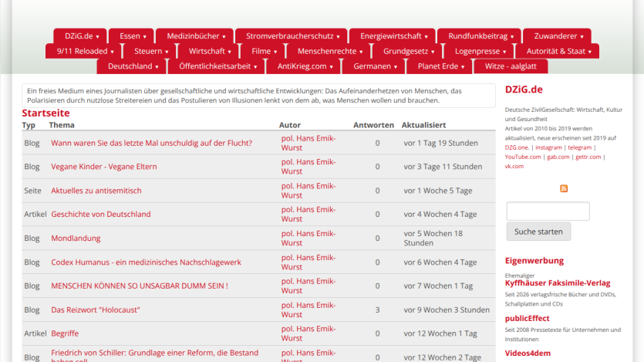Open the Zuwanderer dropdown

pos(558,36)
